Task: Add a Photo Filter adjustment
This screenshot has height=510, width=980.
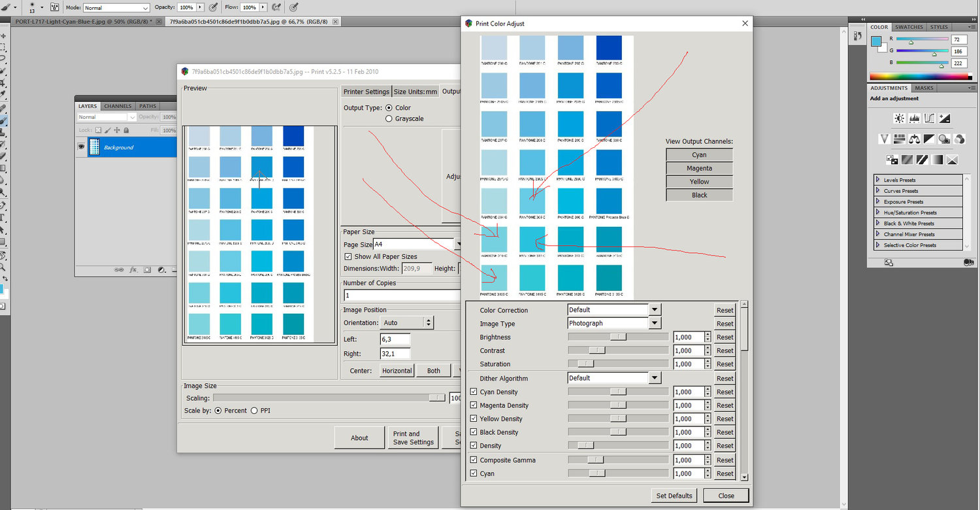Action: point(944,139)
